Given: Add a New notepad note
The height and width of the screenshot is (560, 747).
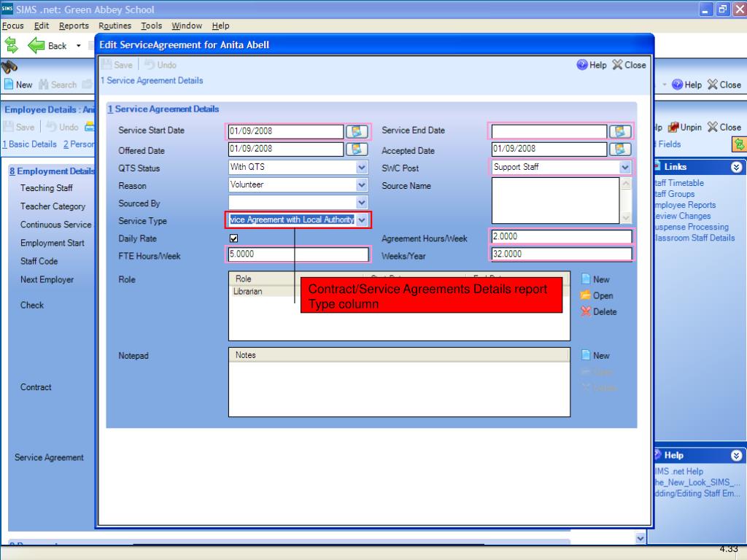Looking at the screenshot, I should pyautogui.click(x=595, y=356).
